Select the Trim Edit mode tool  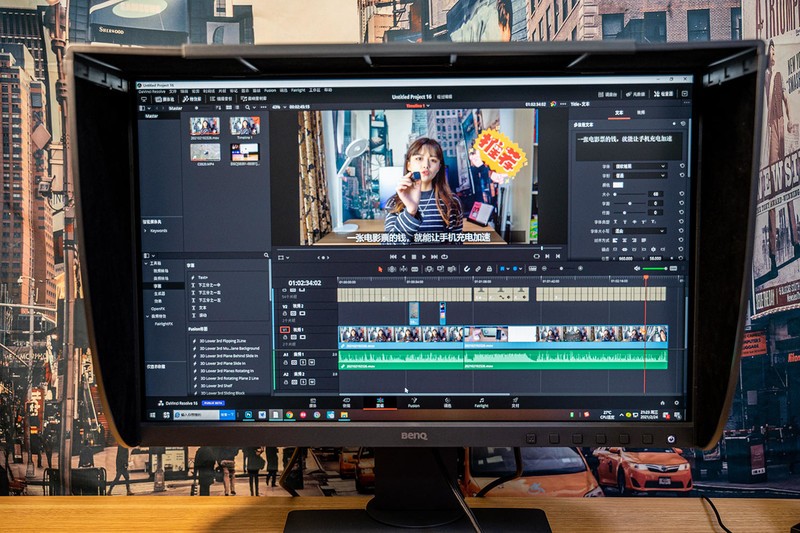392,269
